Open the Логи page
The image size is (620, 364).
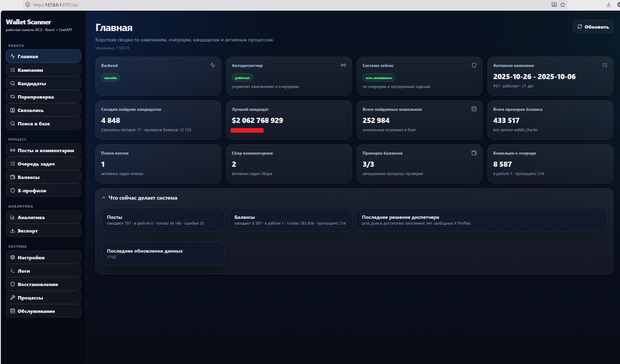point(43,271)
